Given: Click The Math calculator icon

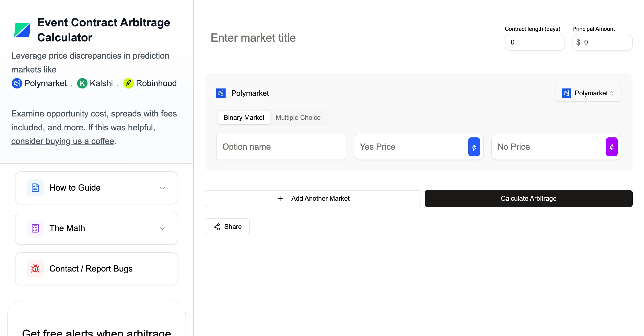Looking at the screenshot, I should click(x=35, y=228).
